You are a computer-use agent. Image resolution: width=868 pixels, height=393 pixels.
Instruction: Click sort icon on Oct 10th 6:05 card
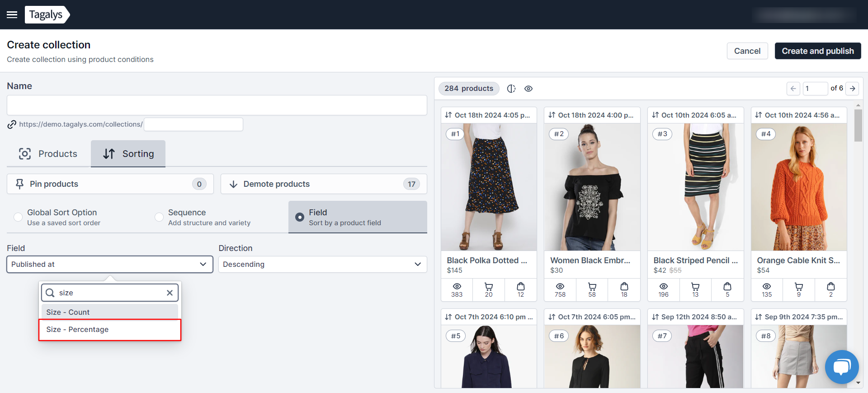point(655,115)
